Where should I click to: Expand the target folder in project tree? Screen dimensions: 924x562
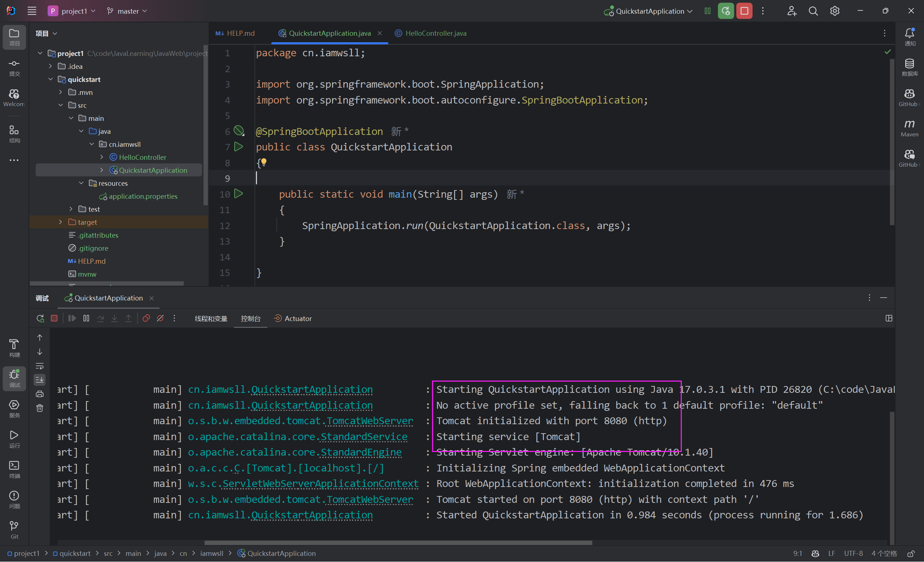(x=61, y=222)
